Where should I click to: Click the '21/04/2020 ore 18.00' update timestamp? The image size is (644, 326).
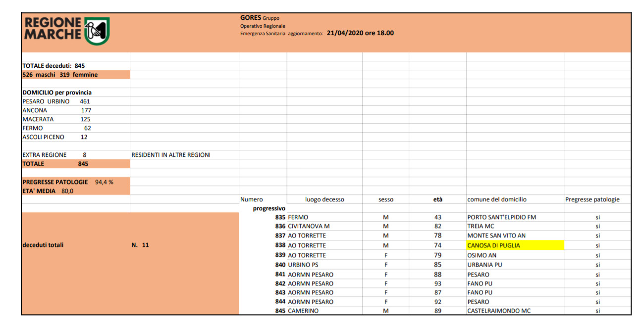pyautogui.click(x=360, y=33)
